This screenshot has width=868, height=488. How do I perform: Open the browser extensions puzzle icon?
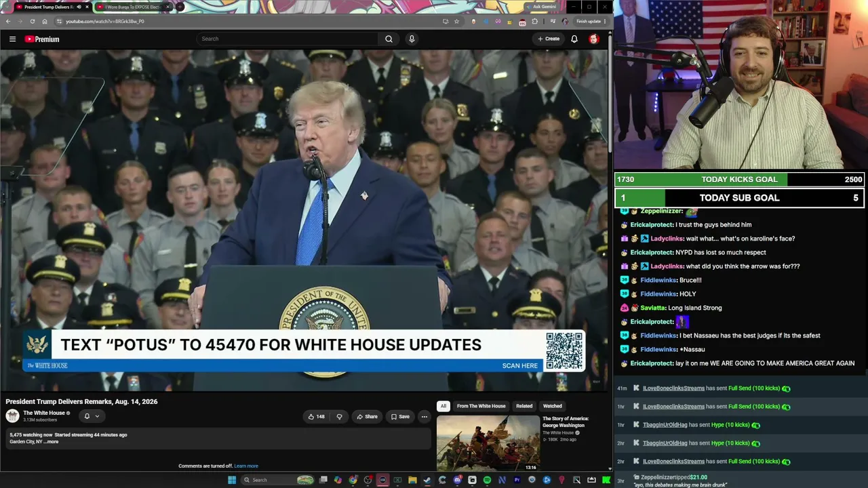point(535,21)
